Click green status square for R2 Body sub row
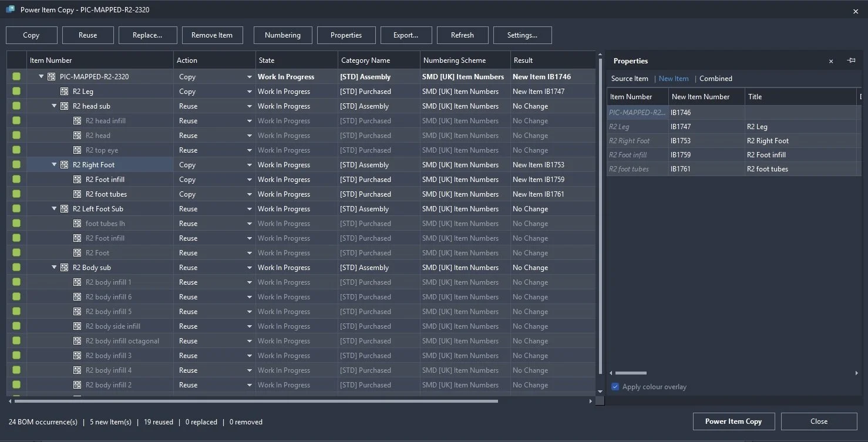This screenshot has height=442, width=868. click(16, 268)
